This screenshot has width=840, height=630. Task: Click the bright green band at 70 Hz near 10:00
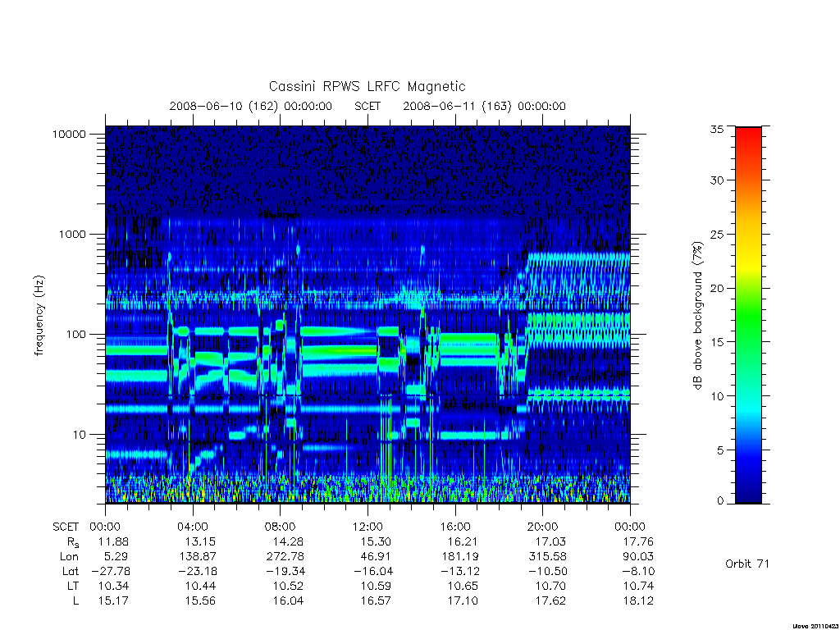tap(340, 351)
